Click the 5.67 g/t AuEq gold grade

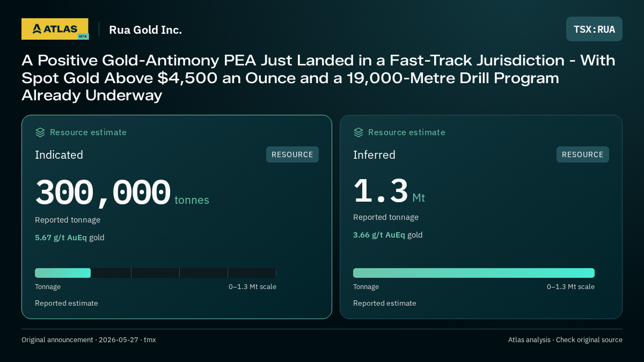click(x=70, y=238)
